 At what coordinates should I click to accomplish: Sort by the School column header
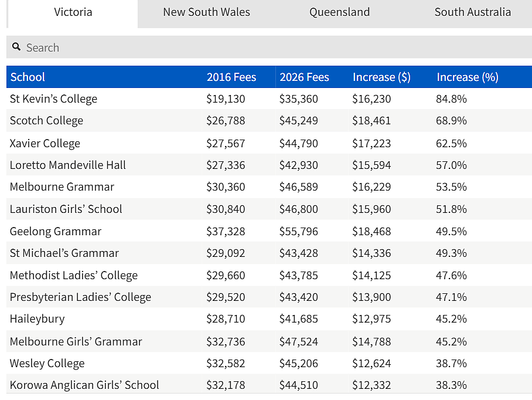pyautogui.click(x=28, y=77)
